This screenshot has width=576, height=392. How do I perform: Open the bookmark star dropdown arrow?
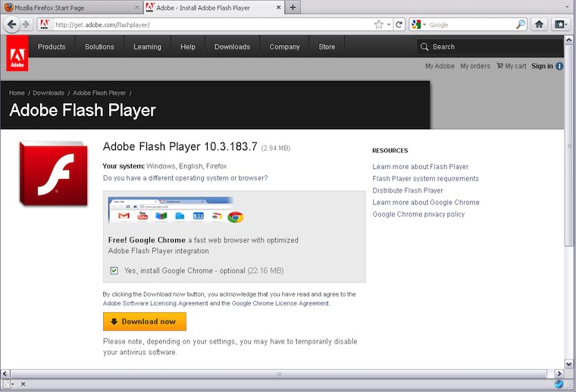pos(389,24)
